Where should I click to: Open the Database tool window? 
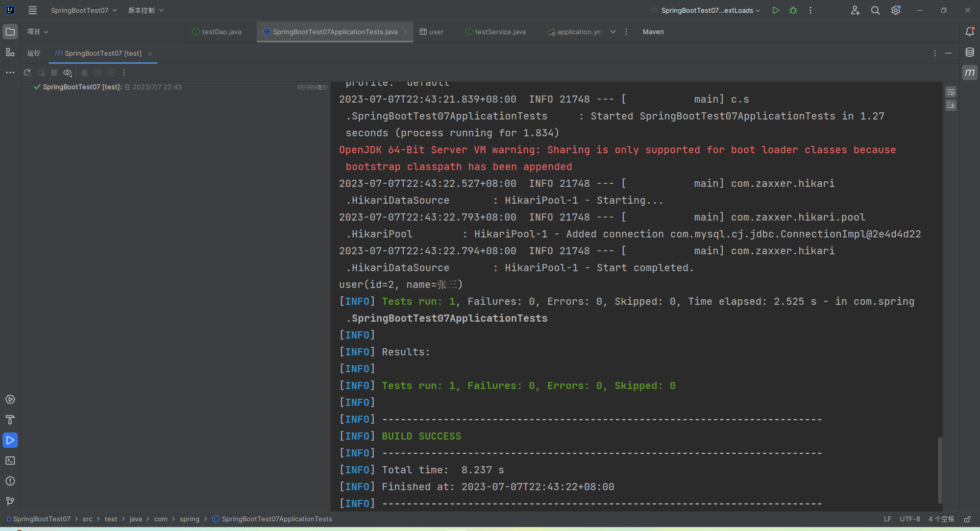970,52
